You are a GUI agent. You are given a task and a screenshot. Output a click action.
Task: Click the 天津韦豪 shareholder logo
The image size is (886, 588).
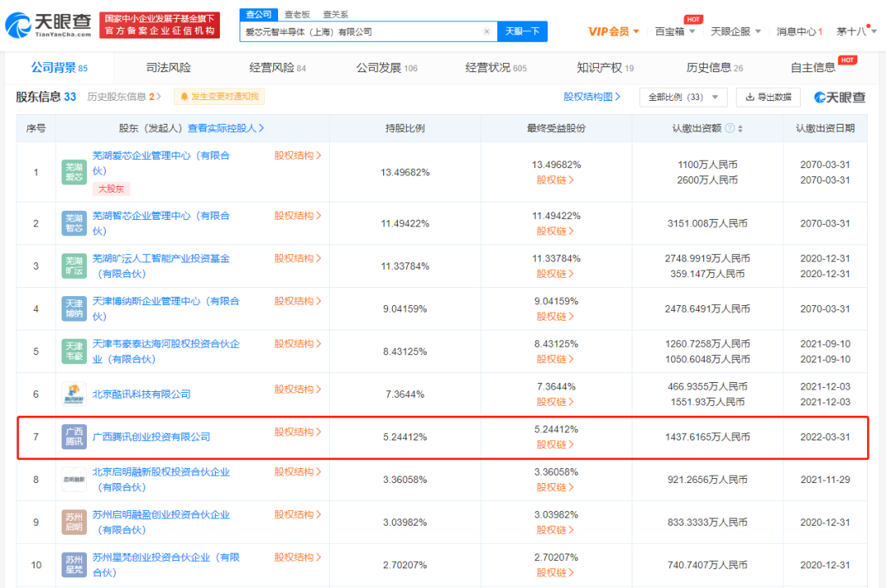coord(74,351)
